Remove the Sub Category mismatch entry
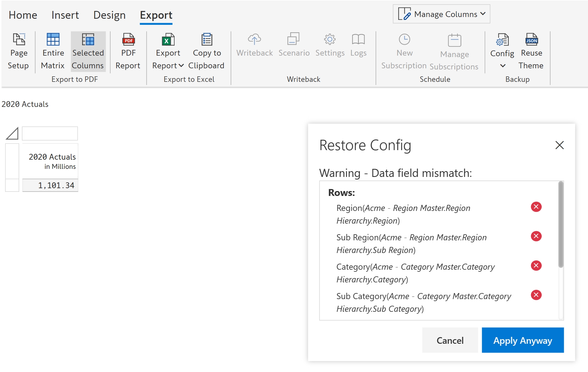The height and width of the screenshot is (372, 588). coord(536,295)
